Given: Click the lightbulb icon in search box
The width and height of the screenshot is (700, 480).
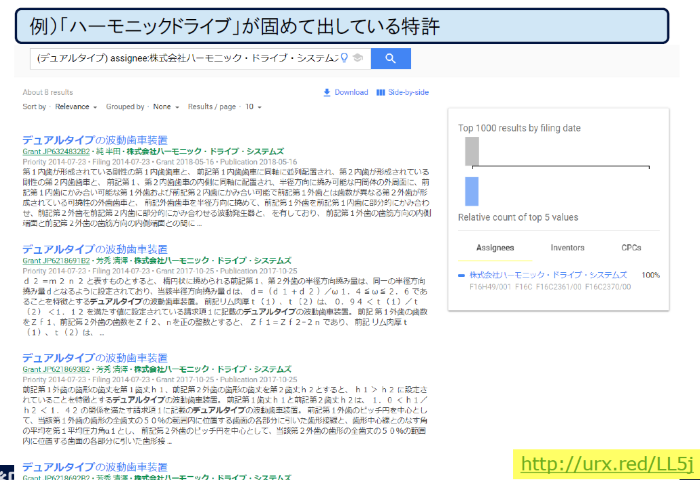Looking at the screenshot, I should (344, 58).
